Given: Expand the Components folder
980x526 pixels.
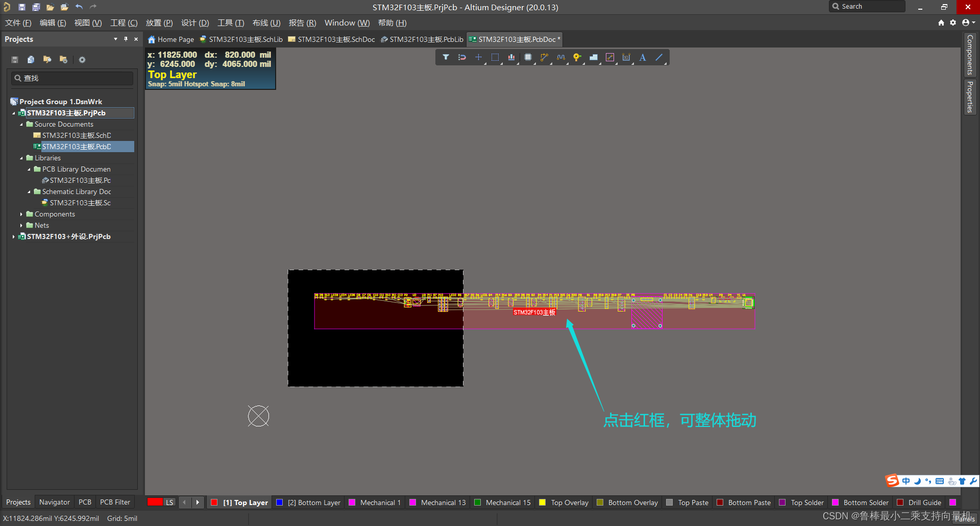Looking at the screenshot, I should [x=21, y=214].
